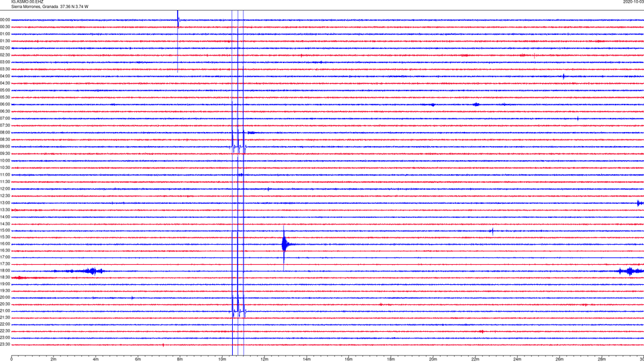Select the 00:30 time label
Screen dimensions: 644x362
[x=5, y=27]
